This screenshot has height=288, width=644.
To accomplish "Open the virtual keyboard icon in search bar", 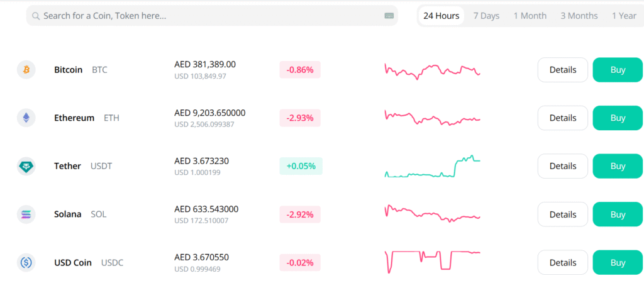I will point(389,16).
